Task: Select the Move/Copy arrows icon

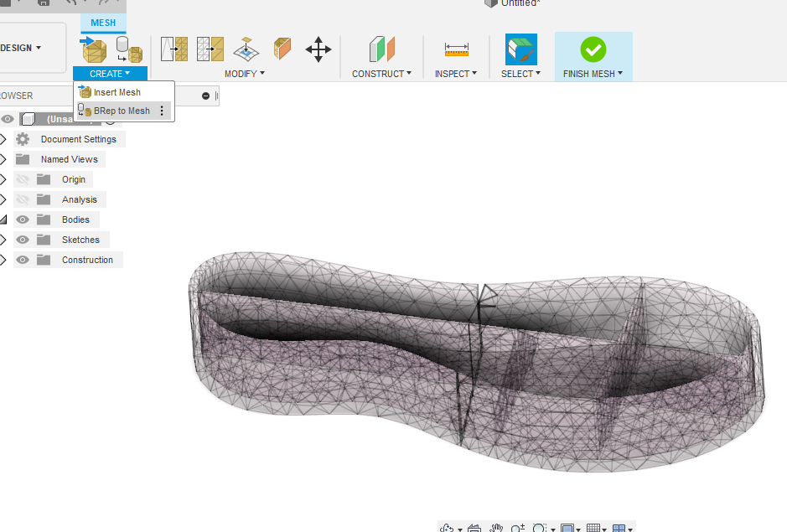Action: pos(318,49)
